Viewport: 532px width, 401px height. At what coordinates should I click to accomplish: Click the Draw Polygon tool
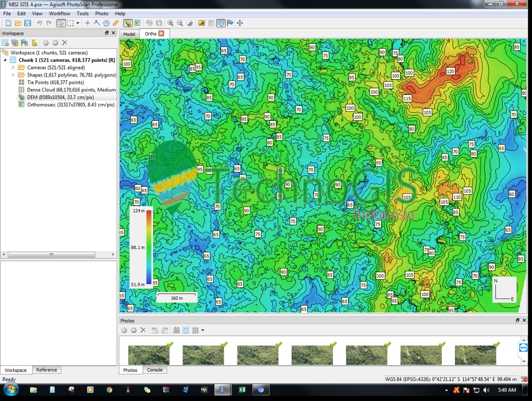106,23
